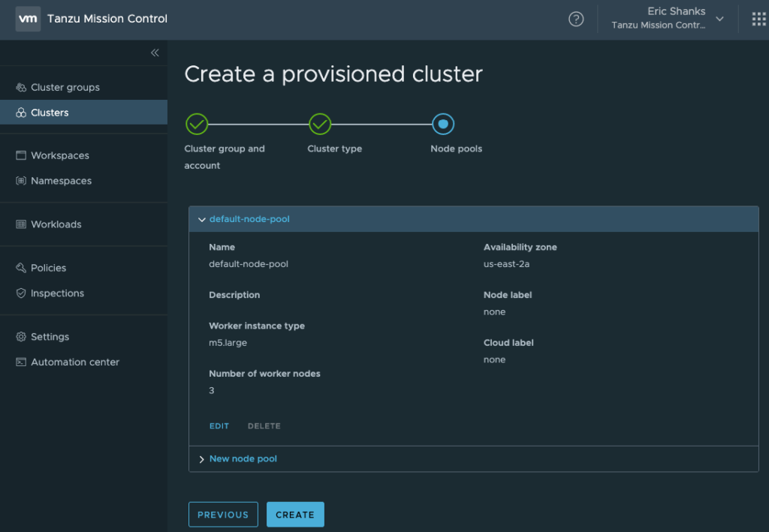Click EDIT for default-node-pool
Screen dimensions: 769x532
(x=219, y=426)
